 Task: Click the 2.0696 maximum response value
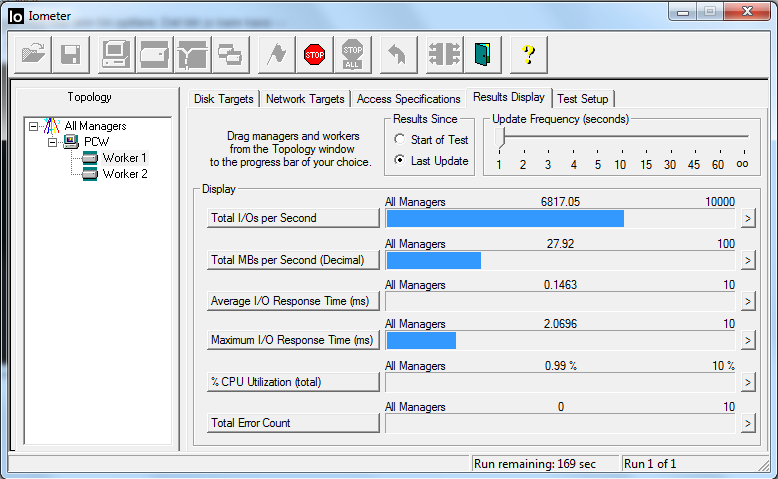click(560, 324)
